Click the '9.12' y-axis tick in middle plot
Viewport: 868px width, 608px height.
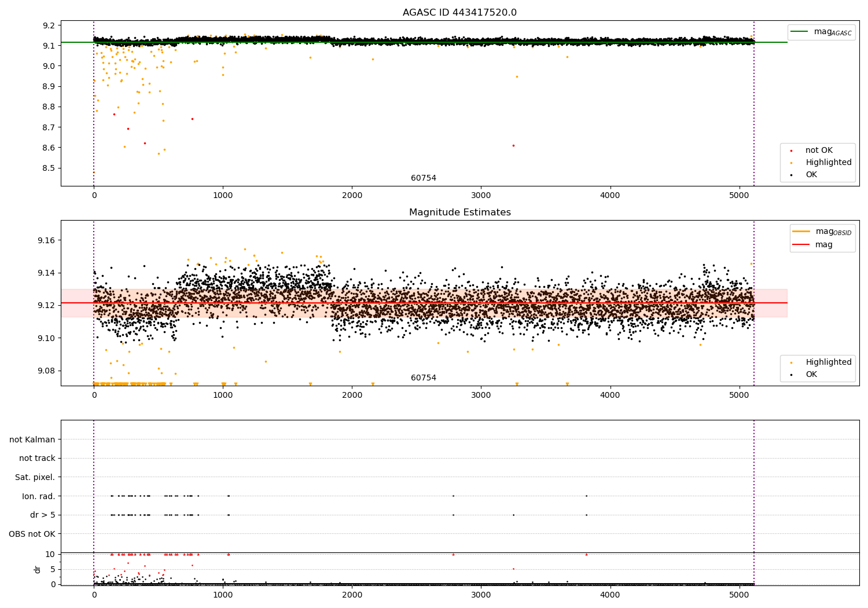(46, 306)
